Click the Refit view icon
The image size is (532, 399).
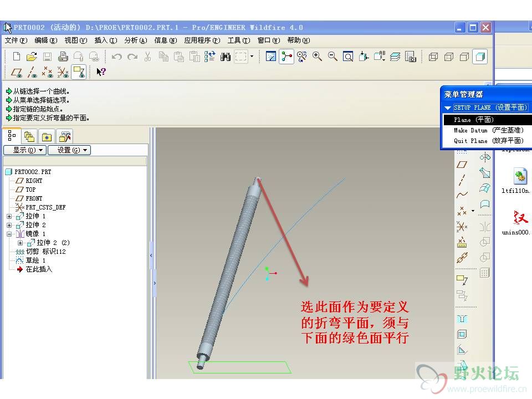click(x=348, y=57)
